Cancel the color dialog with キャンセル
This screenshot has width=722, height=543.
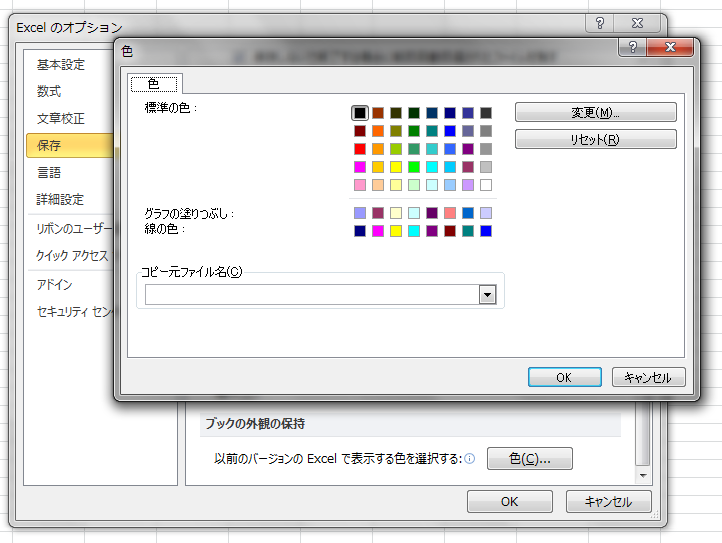pos(648,377)
